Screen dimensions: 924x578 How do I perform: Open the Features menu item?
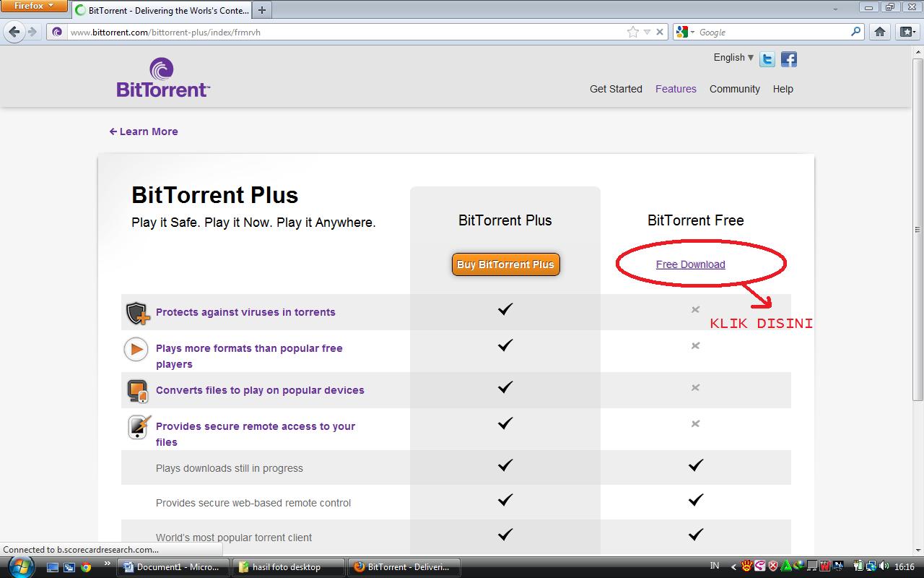676,89
